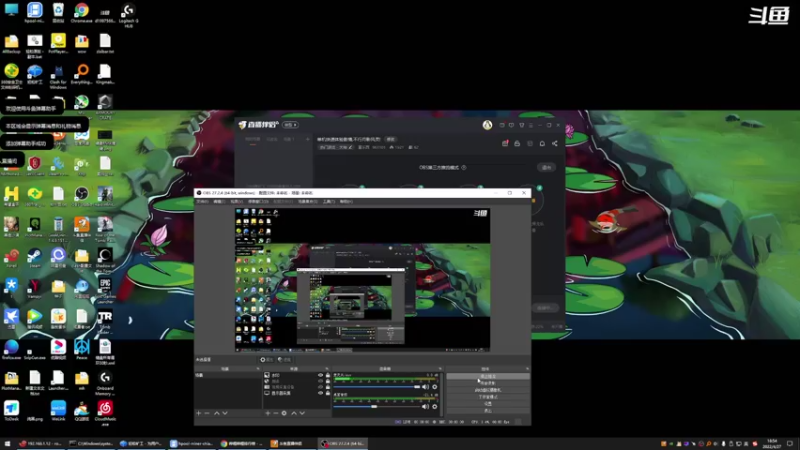
Task: Move source up with Sources dock up arrow
Action: [294, 413]
